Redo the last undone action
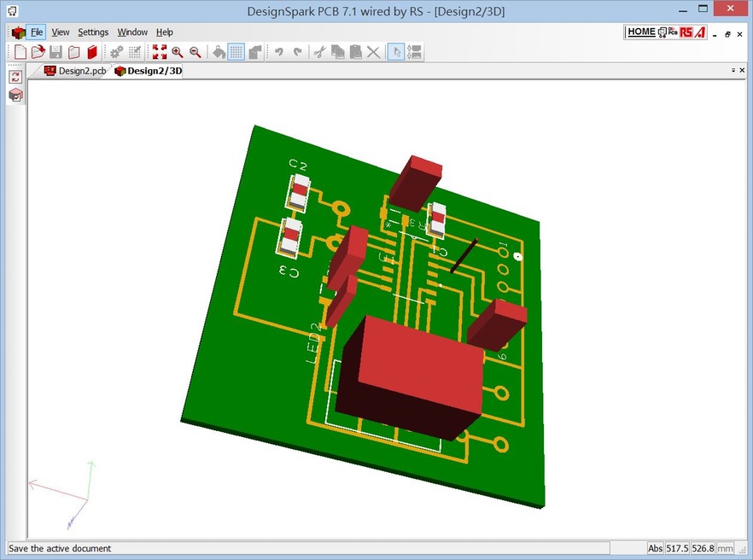 pos(297,52)
